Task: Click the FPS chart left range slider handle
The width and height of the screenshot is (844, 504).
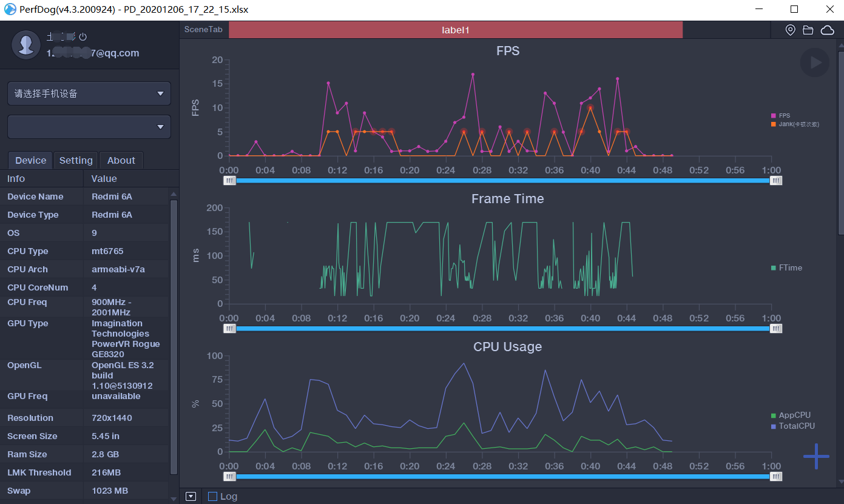Action: pyautogui.click(x=229, y=180)
